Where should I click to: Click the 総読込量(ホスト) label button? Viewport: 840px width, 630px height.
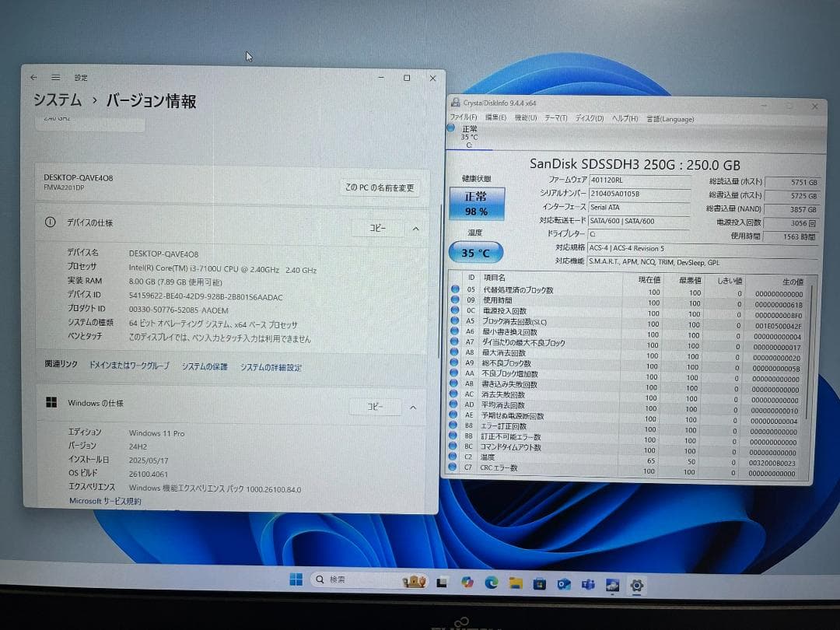(736, 181)
